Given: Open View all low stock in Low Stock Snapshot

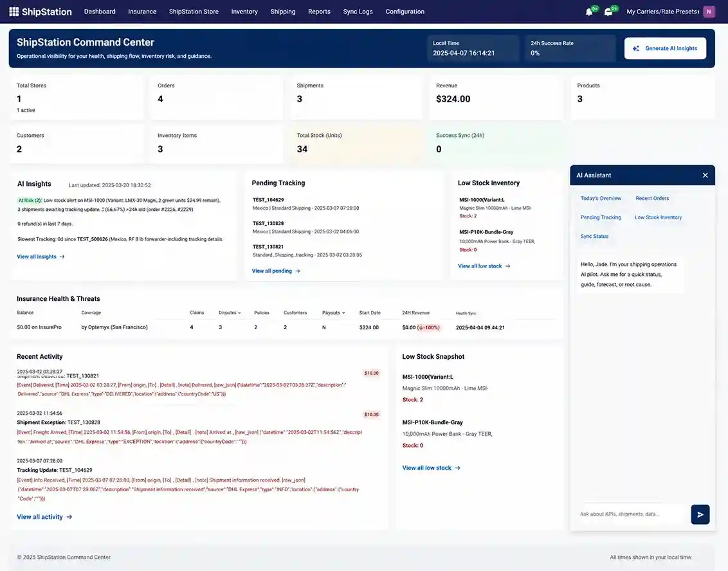Looking at the screenshot, I should coord(426,468).
